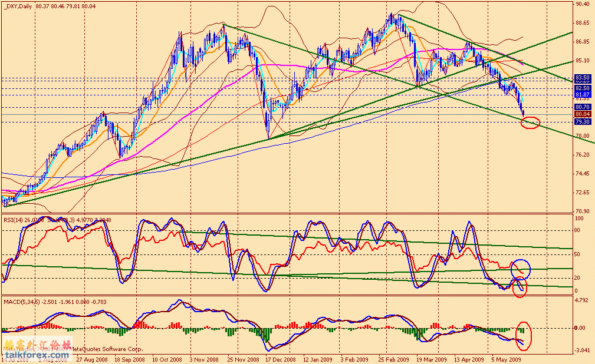Click the RSI(14) indicator label
The height and width of the screenshot is (364, 595).
pyautogui.click(x=14, y=220)
